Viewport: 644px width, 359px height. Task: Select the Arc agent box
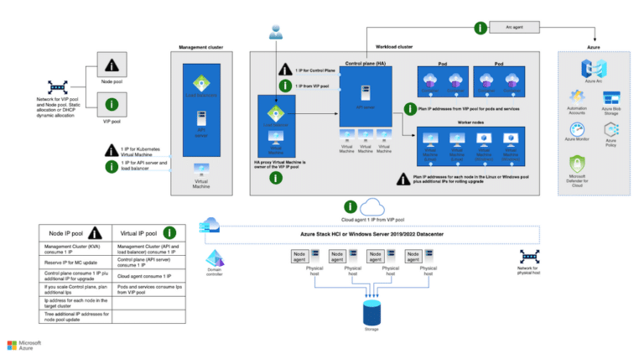pos(514,27)
